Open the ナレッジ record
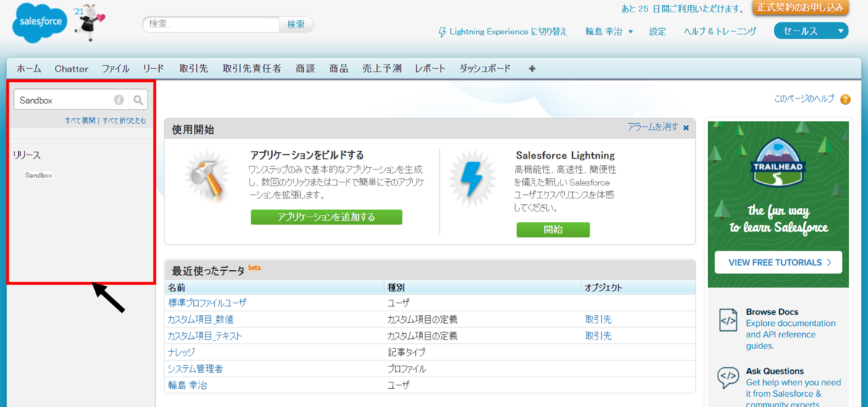 pyautogui.click(x=182, y=353)
